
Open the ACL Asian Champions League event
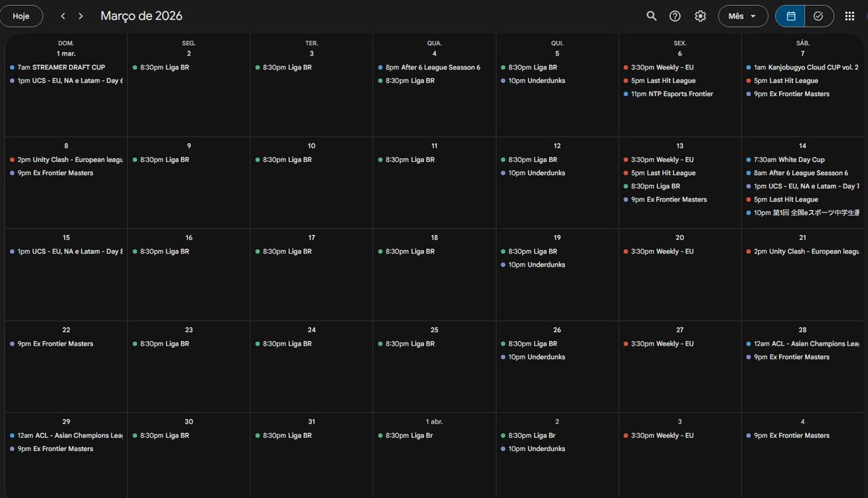click(803, 343)
